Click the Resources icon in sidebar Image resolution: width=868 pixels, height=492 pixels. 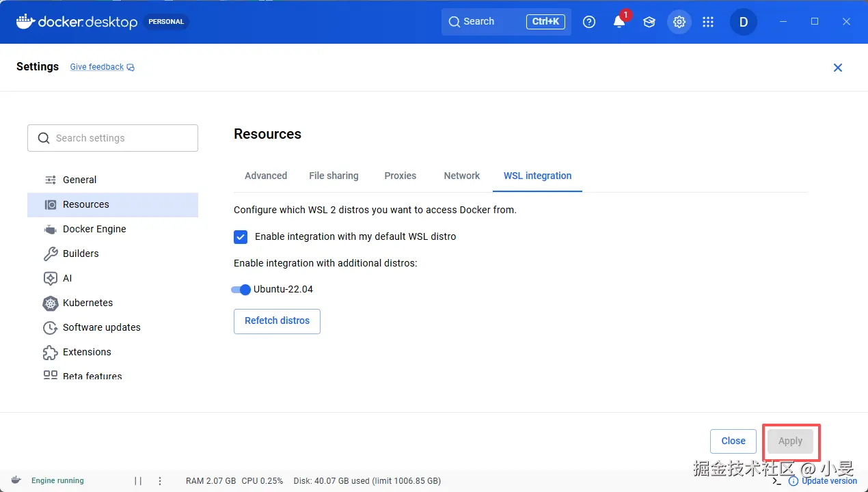[x=51, y=204]
